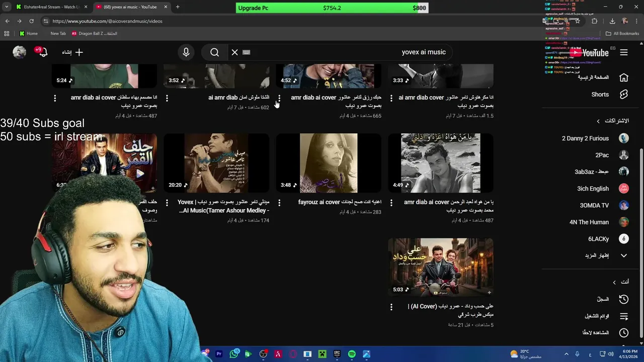Open options for the 5:03 AI Cover video
The image size is (644, 362).
pyautogui.click(x=391, y=307)
